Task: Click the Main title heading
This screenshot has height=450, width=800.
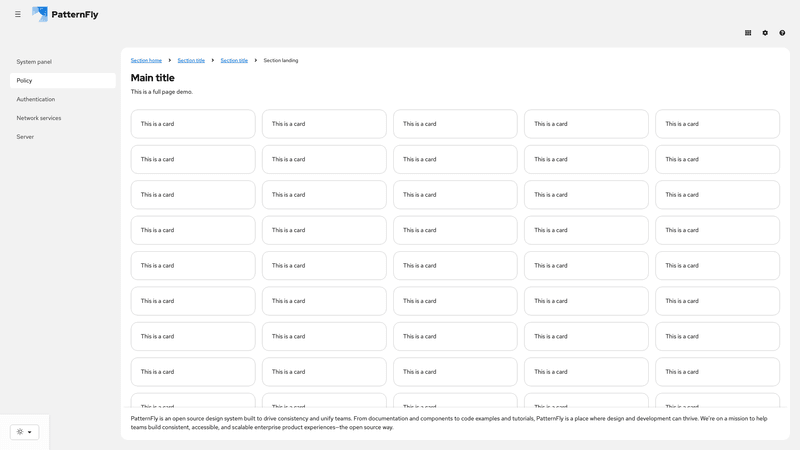Action: 153,78
